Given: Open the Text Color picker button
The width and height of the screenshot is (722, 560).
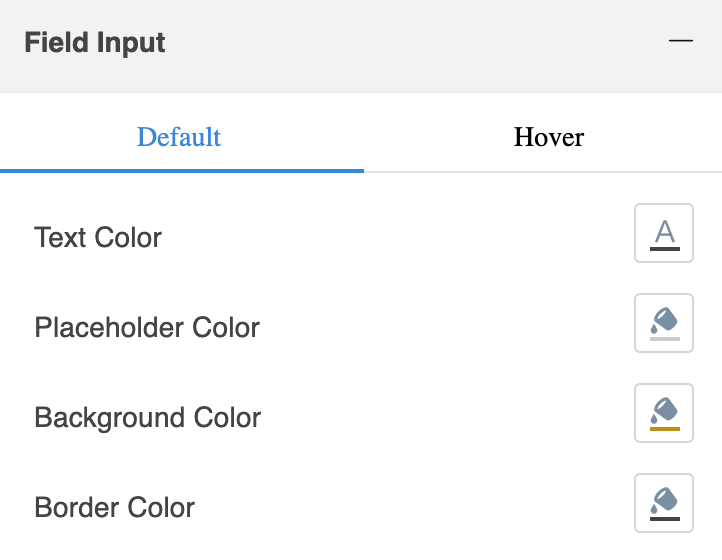Looking at the screenshot, I should tap(664, 233).
